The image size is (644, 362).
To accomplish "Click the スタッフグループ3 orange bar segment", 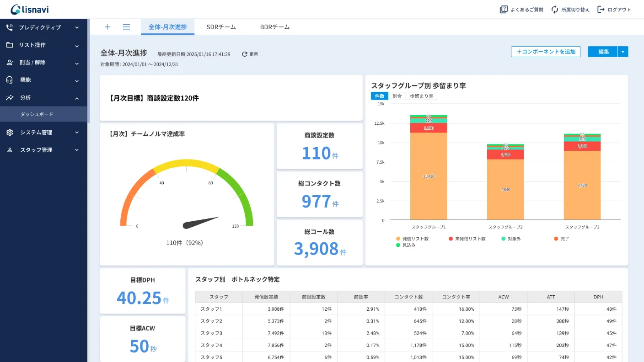I will 582,185.
